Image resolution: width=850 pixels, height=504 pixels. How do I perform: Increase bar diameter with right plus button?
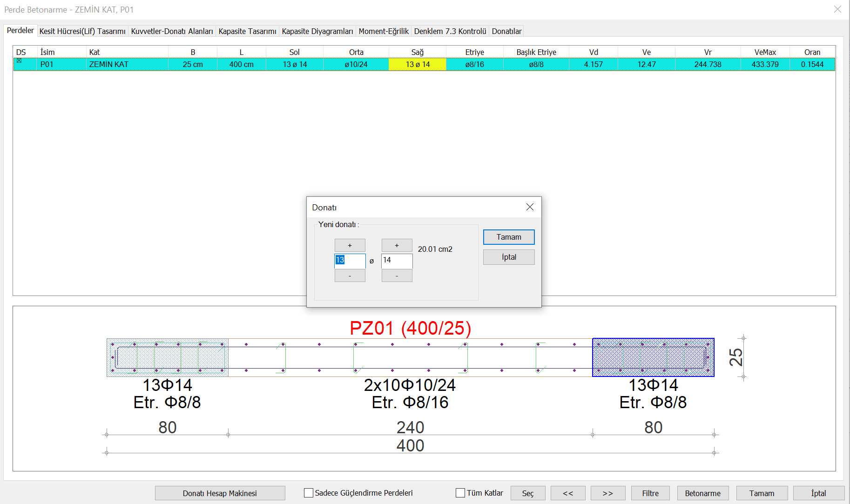[x=397, y=245]
